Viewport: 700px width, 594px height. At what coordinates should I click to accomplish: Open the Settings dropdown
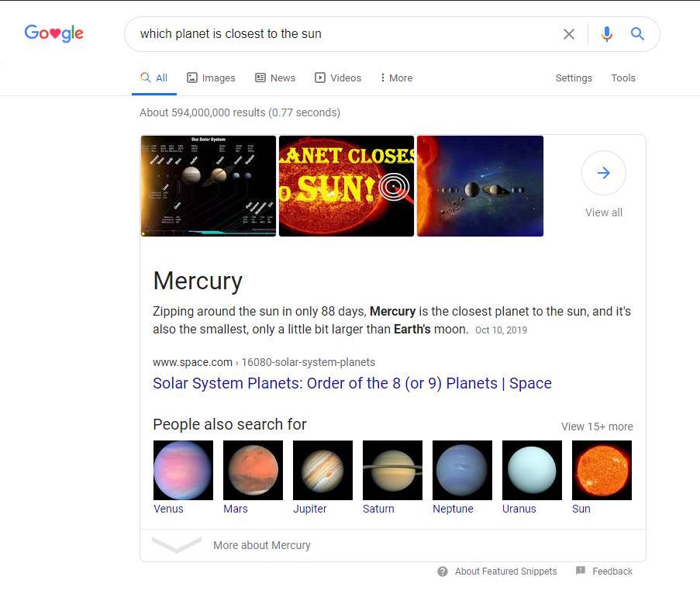574,78
